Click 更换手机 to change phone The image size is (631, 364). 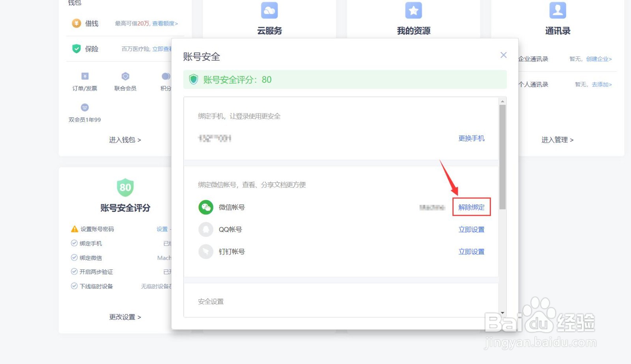(471, 138)
